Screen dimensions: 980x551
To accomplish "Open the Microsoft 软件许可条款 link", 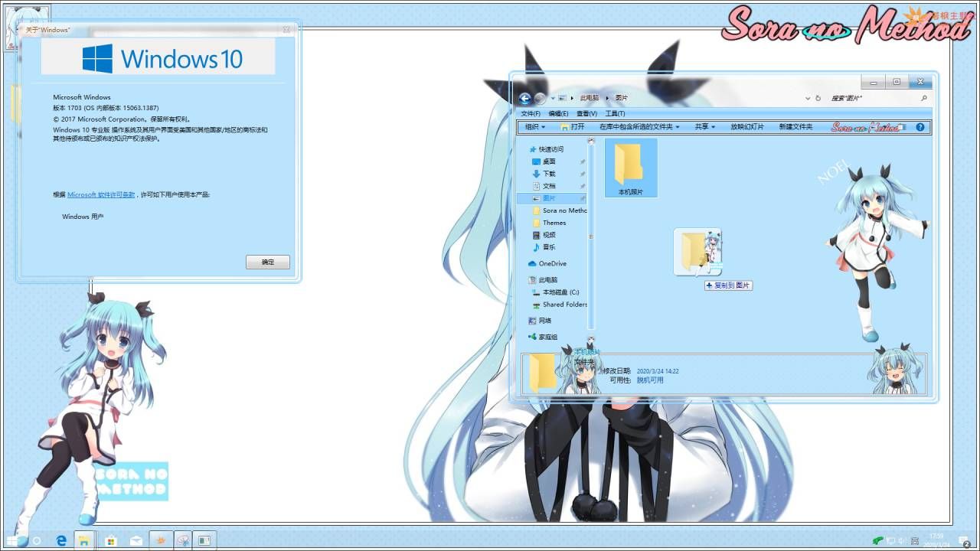I will pos(101,195).
